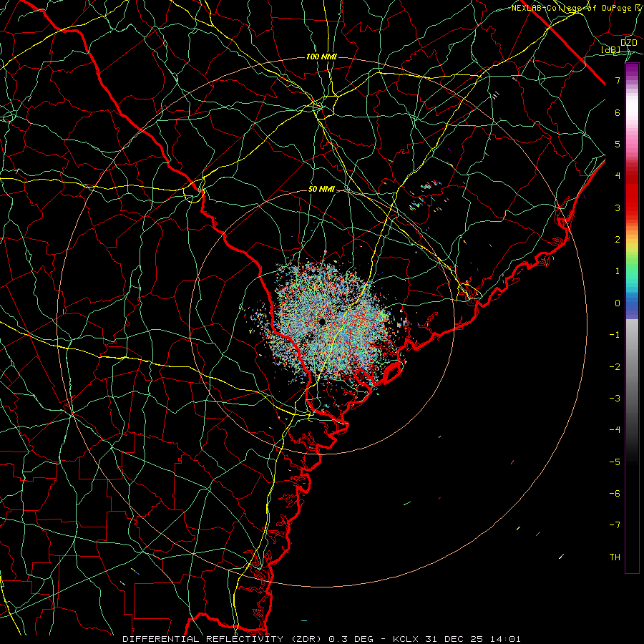Click the 0.3 DEG elevation angle text

(351, 639)
